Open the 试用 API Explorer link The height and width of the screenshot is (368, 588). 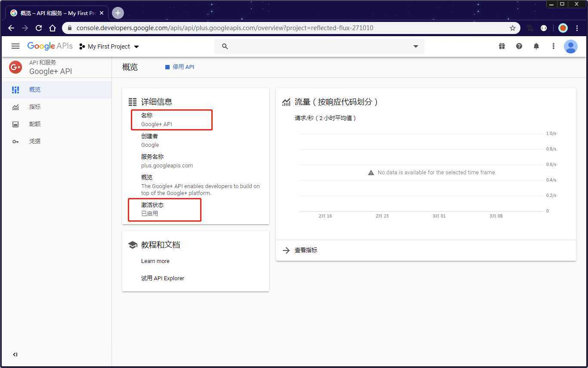(x=162, y=278)
